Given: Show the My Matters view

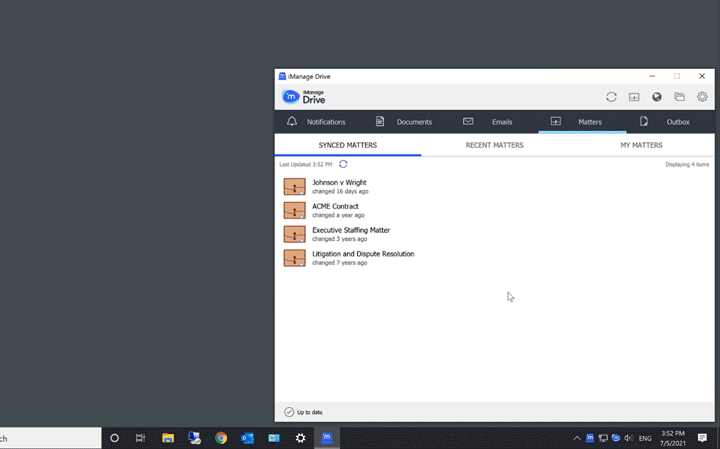Looking at the screenshot, I should coord(641,145).
